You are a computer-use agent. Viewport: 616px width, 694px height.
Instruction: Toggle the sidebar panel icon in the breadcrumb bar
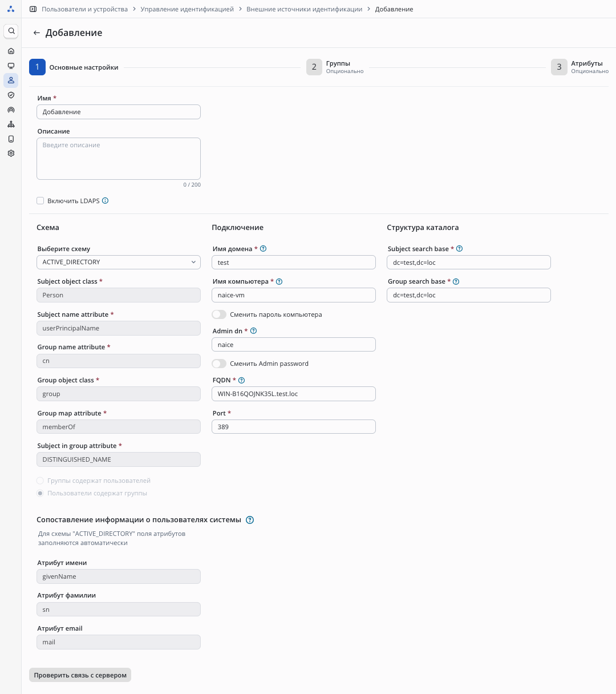click(33, 9)
